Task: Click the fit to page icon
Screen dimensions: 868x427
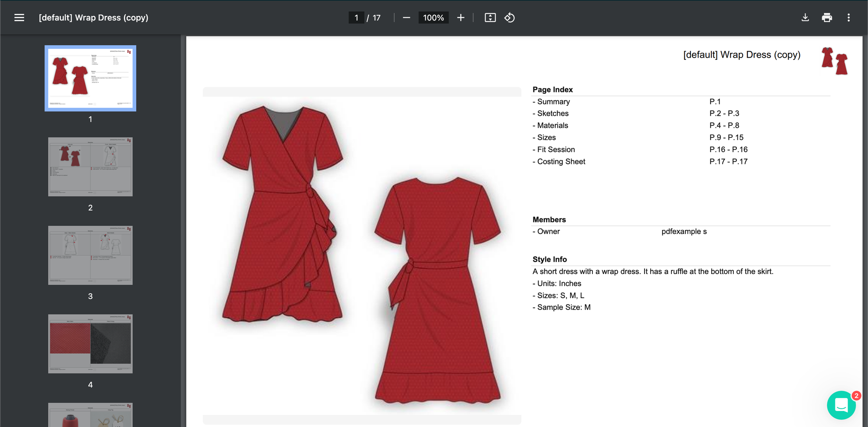Action: point(490,18)
